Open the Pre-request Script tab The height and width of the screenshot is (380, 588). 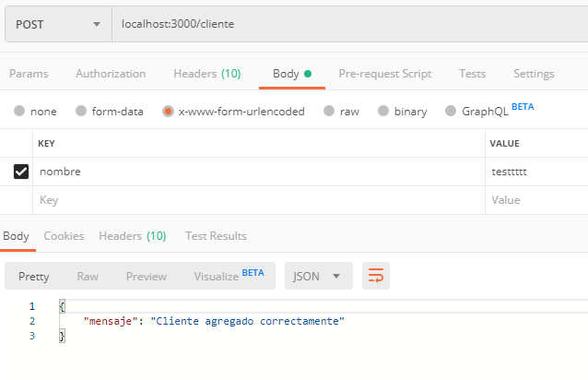(384, 74)
